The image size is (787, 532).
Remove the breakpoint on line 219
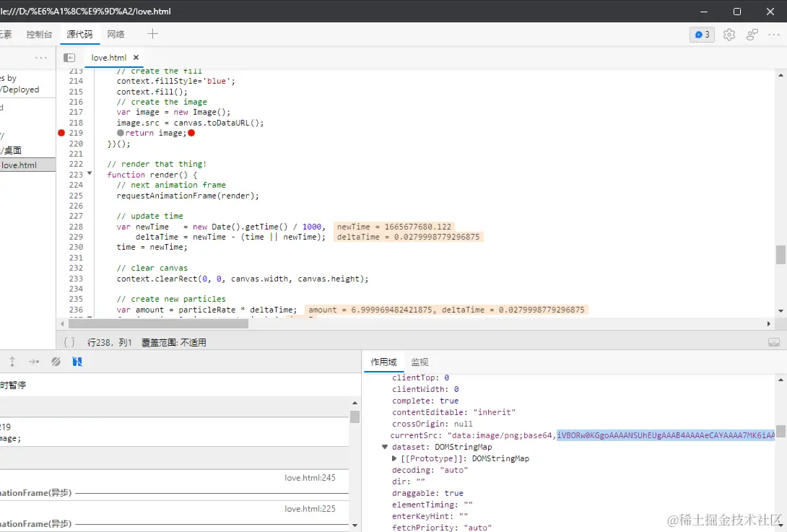(61, 133)
